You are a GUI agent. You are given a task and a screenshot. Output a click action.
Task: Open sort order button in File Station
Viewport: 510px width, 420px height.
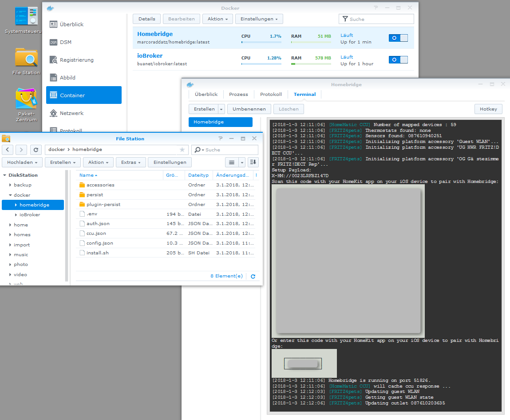(253, 162)
